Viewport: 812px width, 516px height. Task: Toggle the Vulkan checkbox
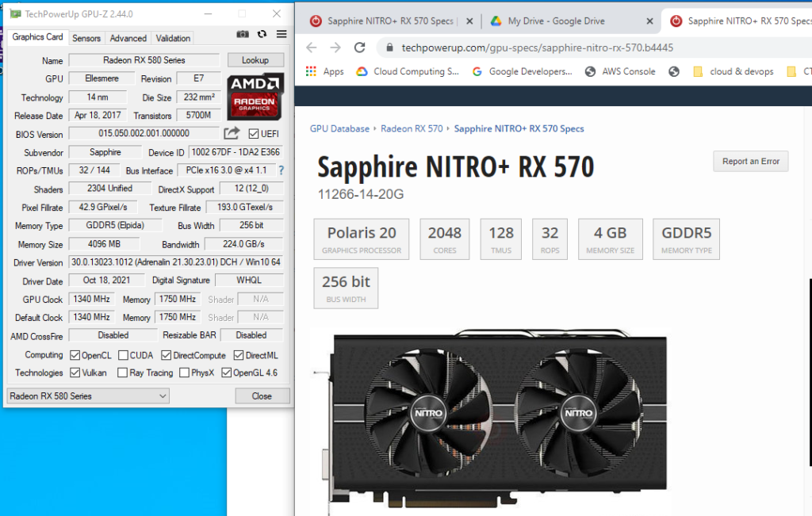(75, 373)
